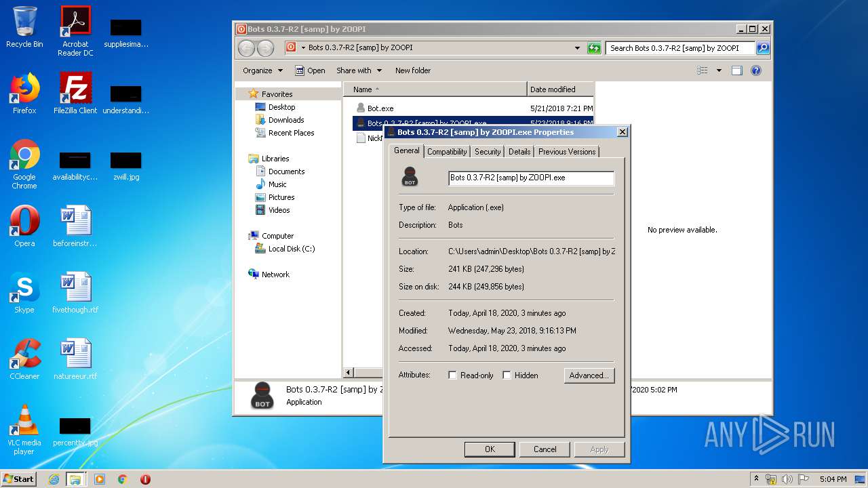Select percentty.jpg file on desktop
Screen dimensions: 868x488
[x=75, y=432]
